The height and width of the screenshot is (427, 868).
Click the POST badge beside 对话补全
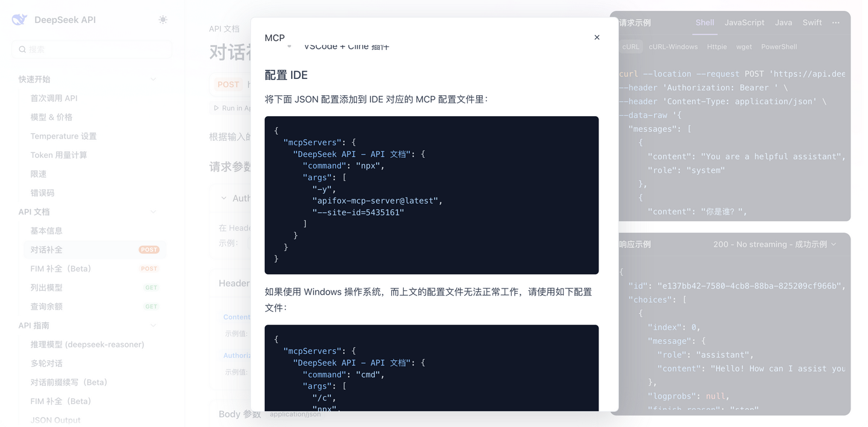[149, 249]
